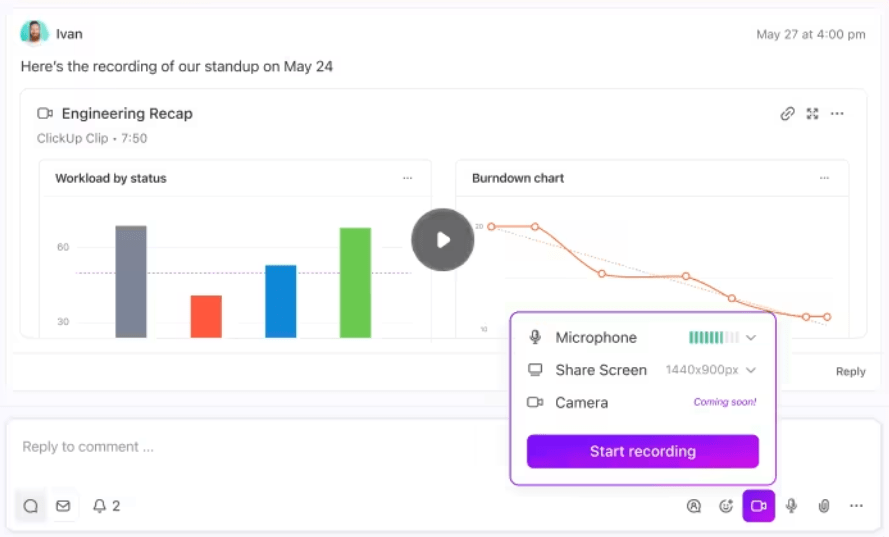Viewport: 889px width, 537px height.
Task: Open Burndown chart options menu
Action: click(824, 178)
